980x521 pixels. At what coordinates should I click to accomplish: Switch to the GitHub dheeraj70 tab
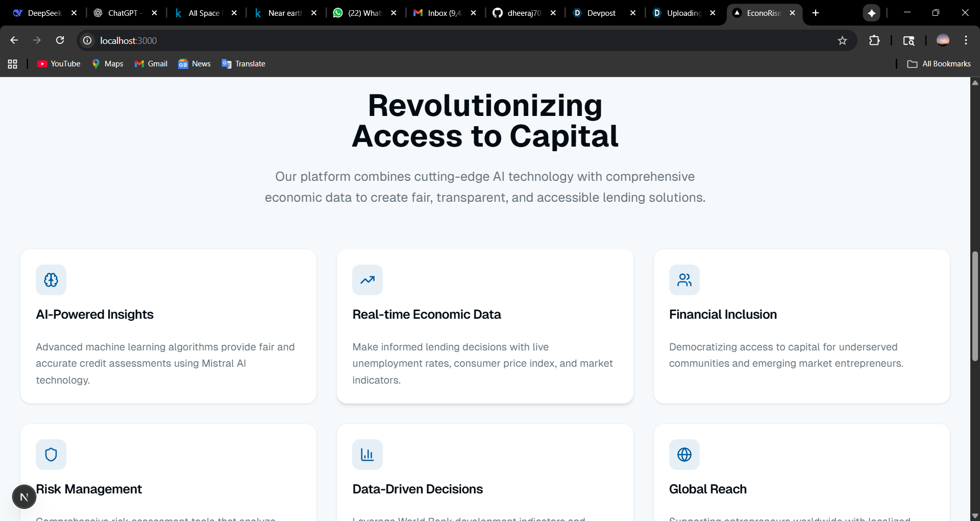(517, 13)
